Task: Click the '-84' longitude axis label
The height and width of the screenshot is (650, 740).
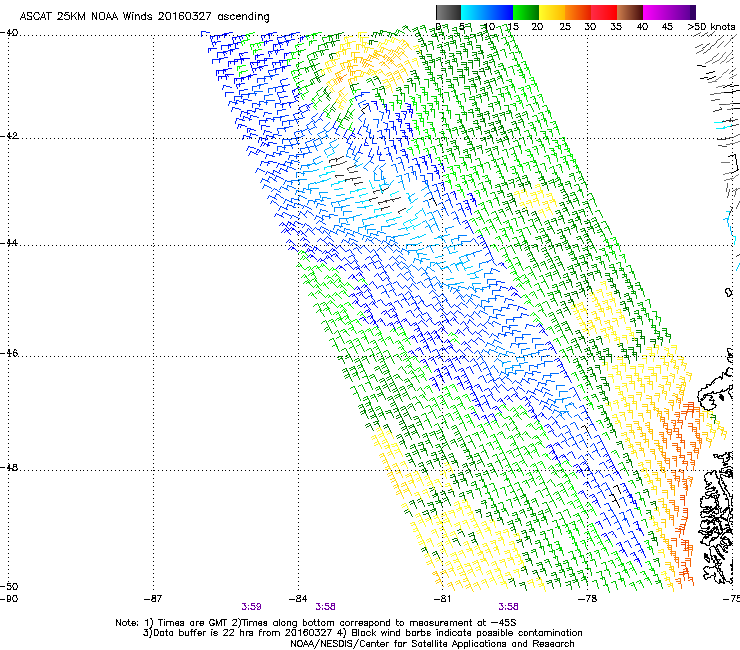Action: point(298,599)
